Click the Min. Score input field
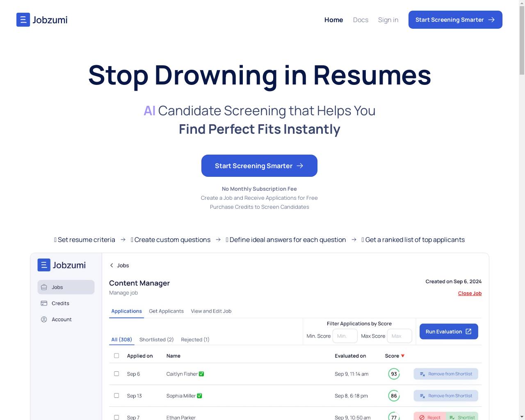This screenshot has width=525, height=420. coord(345,336)
